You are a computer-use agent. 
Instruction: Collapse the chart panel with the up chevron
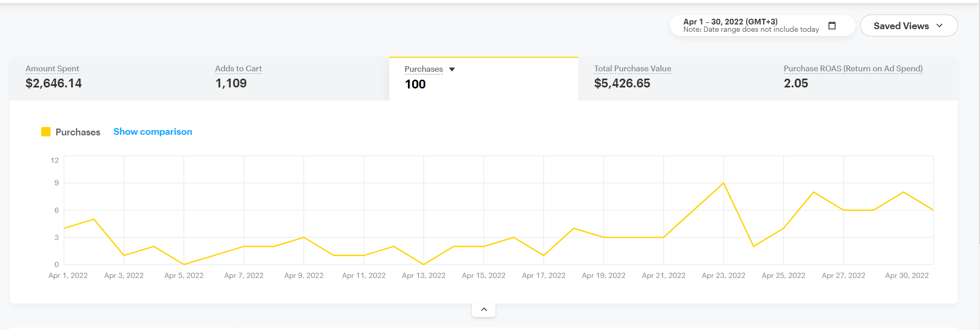coord(483,310)
